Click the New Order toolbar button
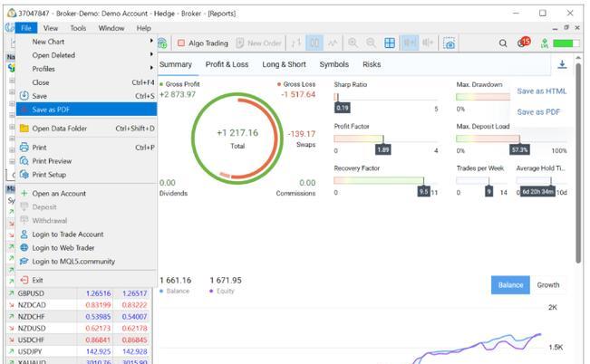The height and width of the screenshot is (364, 590). click(x=258, y=43)
